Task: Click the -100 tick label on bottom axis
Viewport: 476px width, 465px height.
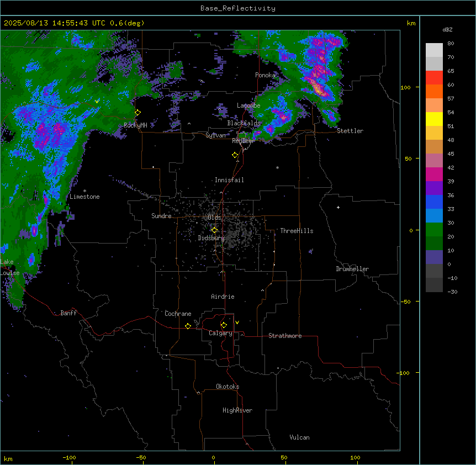Action: 69,457
